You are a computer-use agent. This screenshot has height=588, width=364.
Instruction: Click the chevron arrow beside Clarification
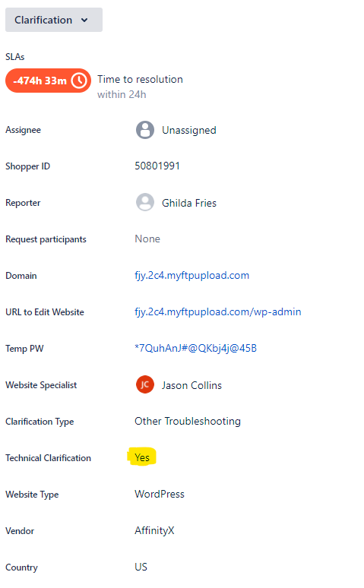click(x=84, y=21)
